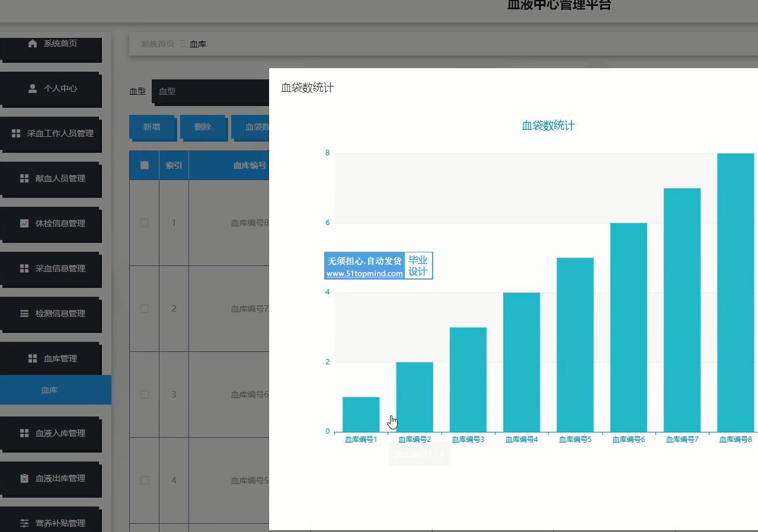Click the dialog header text 血袋数统计

pyautogui.click(x=308, y=88)
